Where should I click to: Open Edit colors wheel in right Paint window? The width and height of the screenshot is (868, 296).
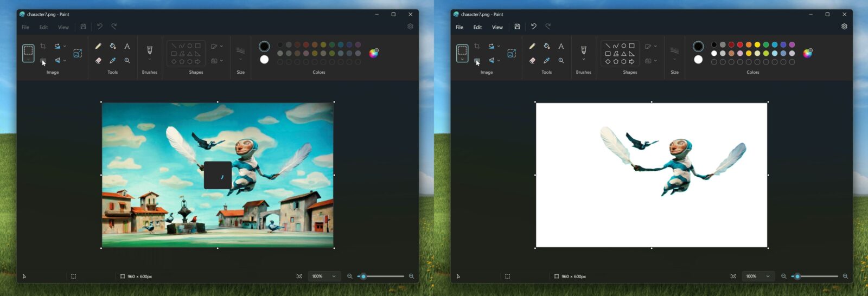tap(808, 53)
